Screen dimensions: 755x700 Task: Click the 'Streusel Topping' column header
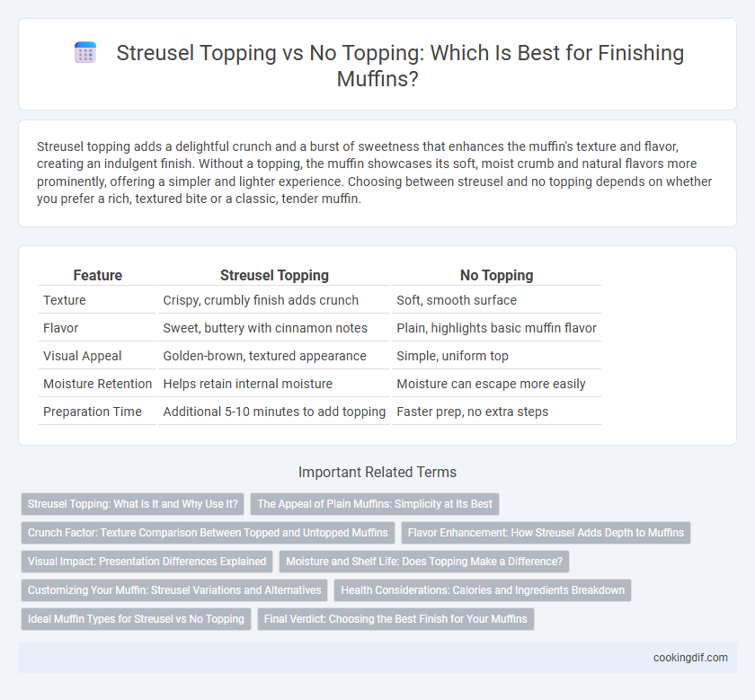[x=274, y=275]
